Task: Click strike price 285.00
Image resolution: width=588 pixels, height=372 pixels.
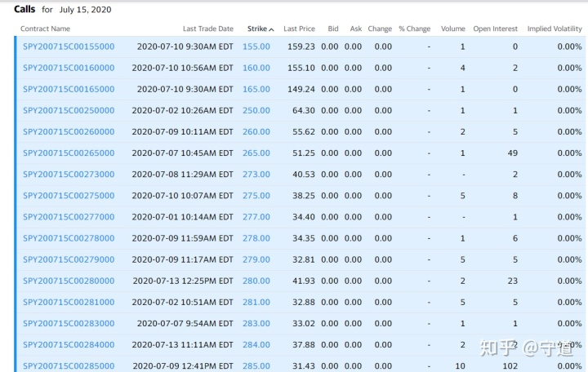Action: point(256,366)
